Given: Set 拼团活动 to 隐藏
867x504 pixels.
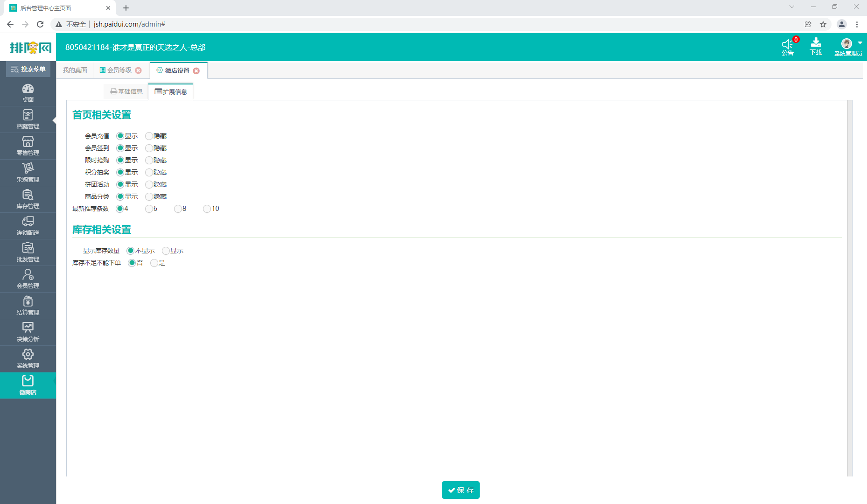Looking at the screenshot, I should pos(149,185).
